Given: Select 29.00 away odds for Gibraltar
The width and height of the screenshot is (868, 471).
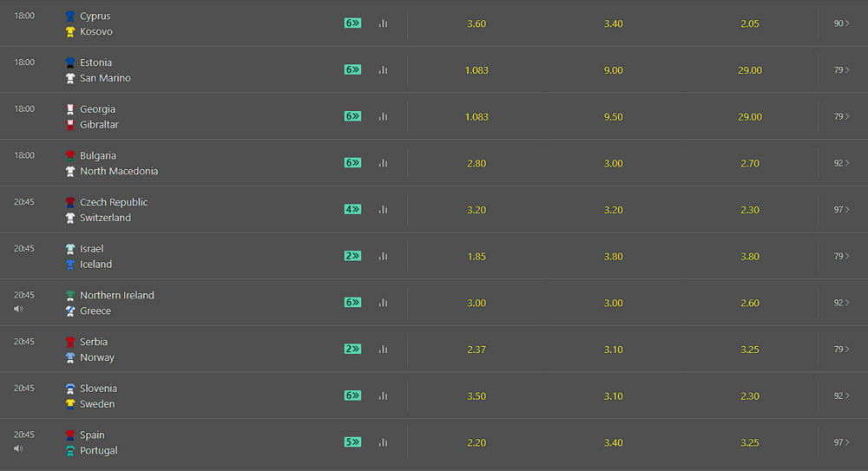Looking at the screenshot, I should click(x=750, y=117).
